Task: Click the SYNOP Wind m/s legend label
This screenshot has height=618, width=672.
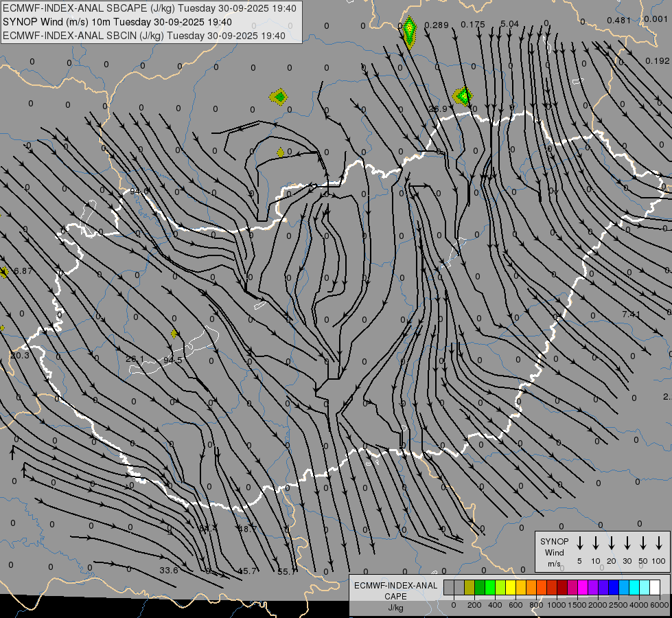Action: click(x=554, y=552)
